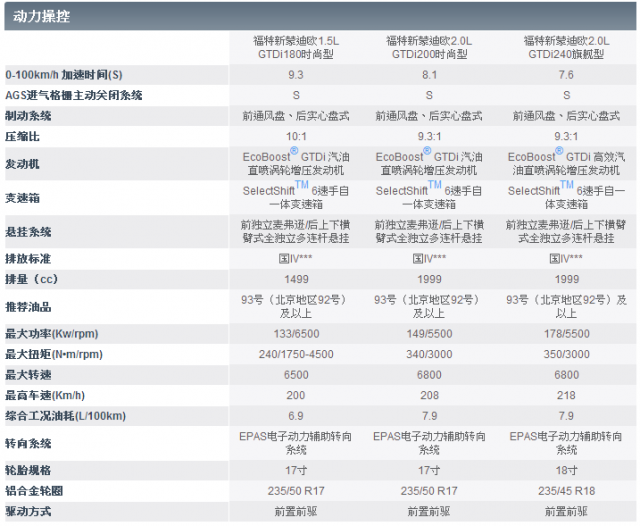Click compression ratio value 10:1
The image size is (640, 526).
[296, 136]
